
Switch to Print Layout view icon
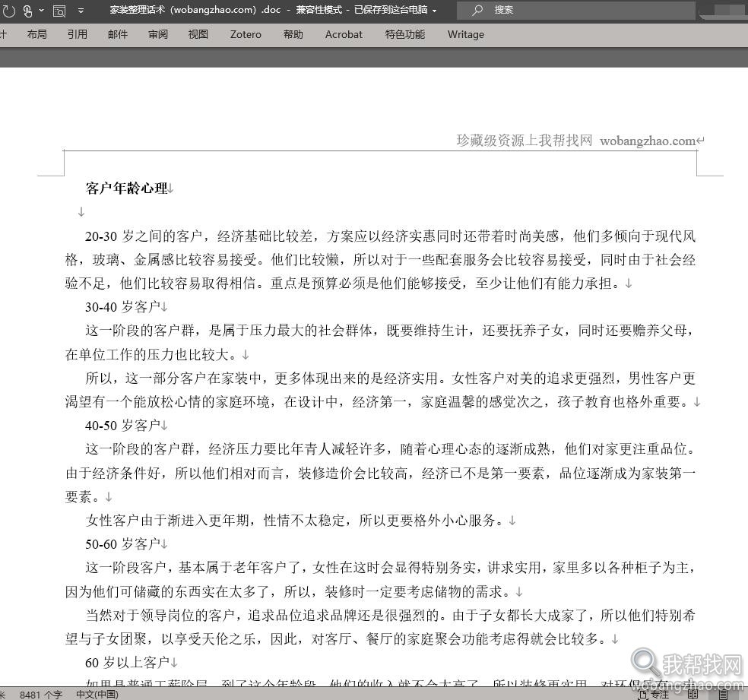pyautogui.click(x=724, y=694)
